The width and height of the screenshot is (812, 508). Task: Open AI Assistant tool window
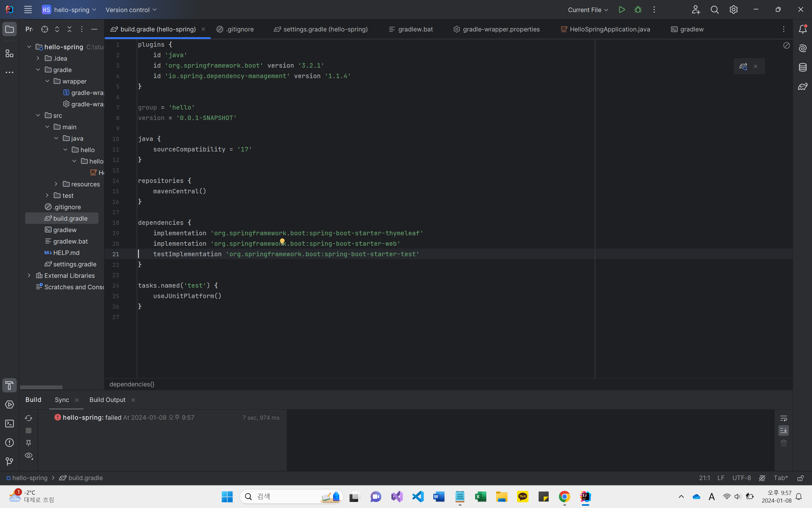(x=802, y=48)
